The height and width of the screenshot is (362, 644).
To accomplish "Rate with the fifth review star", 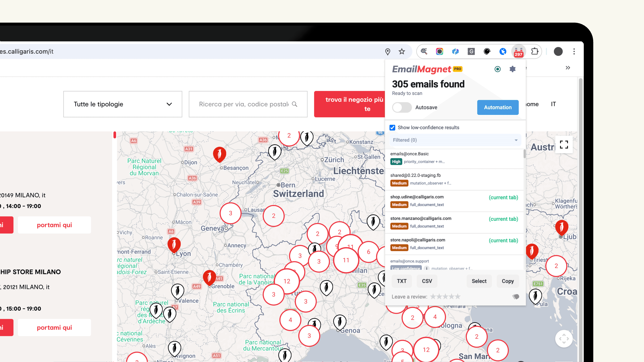I will point(458,296).
